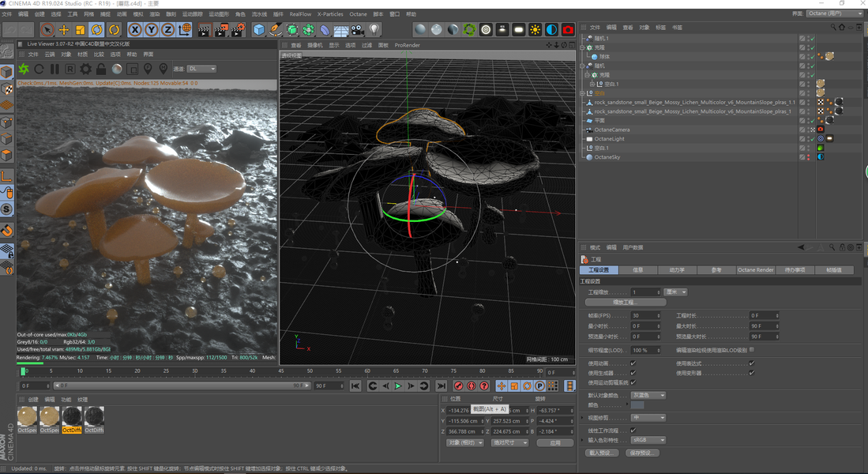Click Live Viewer render region R icon
The width and height of the screenshot is (868, 474).
click(x=70, y=69)
